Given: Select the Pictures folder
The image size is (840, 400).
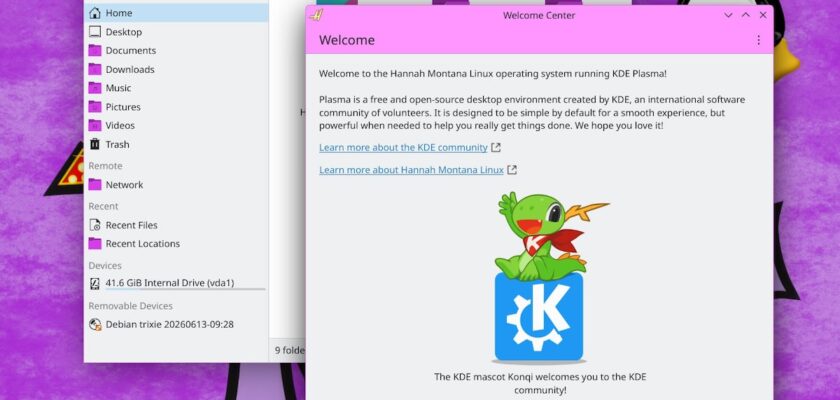Looking at the screenshot, I should pyautogui.click(x=176, y=107).
